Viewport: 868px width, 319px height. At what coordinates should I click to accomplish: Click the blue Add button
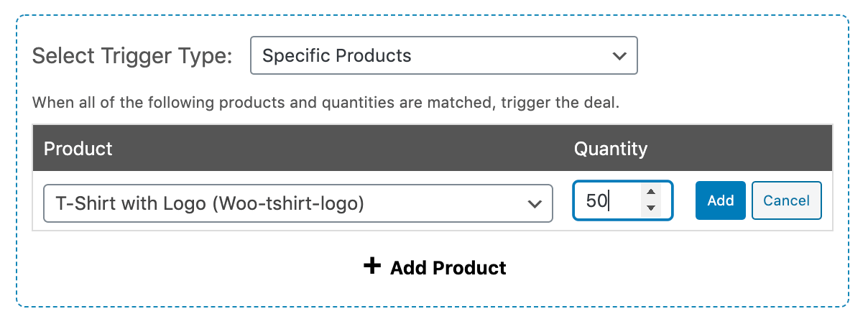tap(721, 200)
